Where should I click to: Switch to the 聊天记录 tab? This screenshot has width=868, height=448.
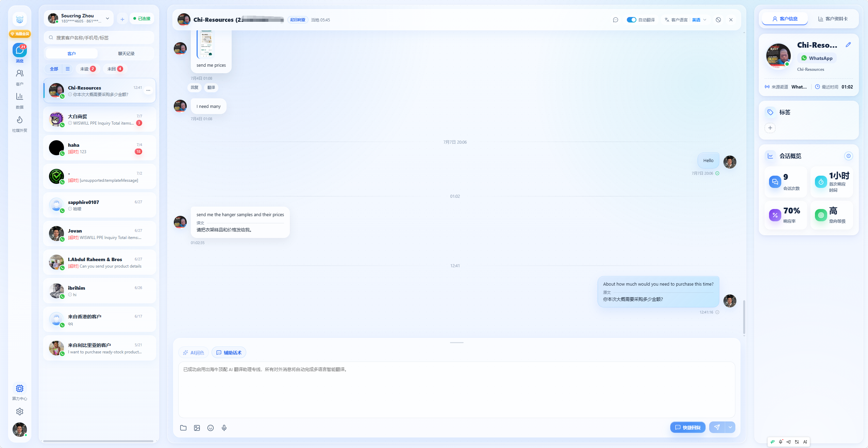click(126, 53)
